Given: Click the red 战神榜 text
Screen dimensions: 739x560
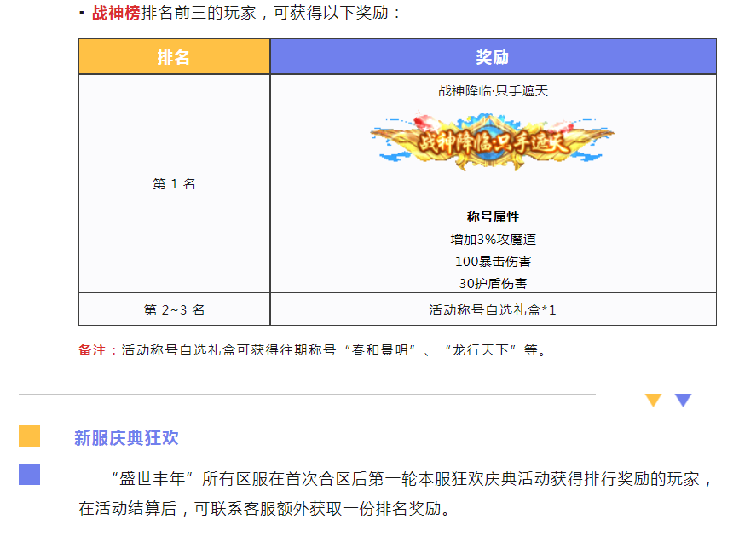Looking at the screenshot, I should click(116, 13).
